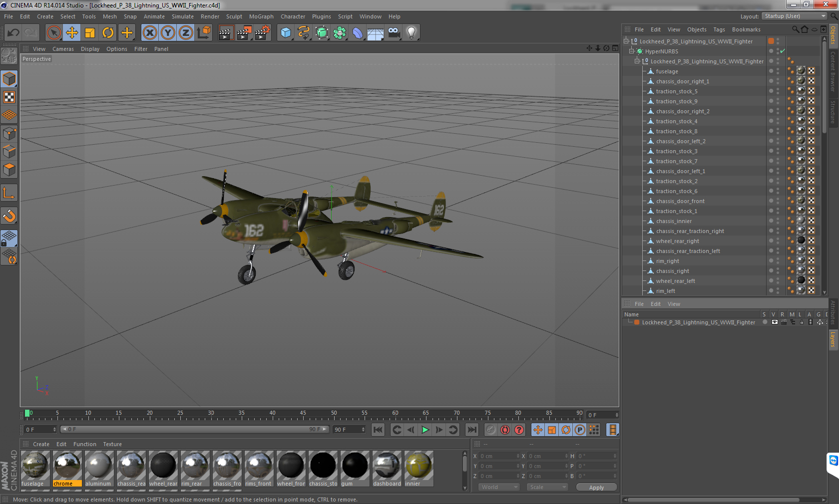Open the spline tools icon
839x504 pixels.
pos(304,33)
